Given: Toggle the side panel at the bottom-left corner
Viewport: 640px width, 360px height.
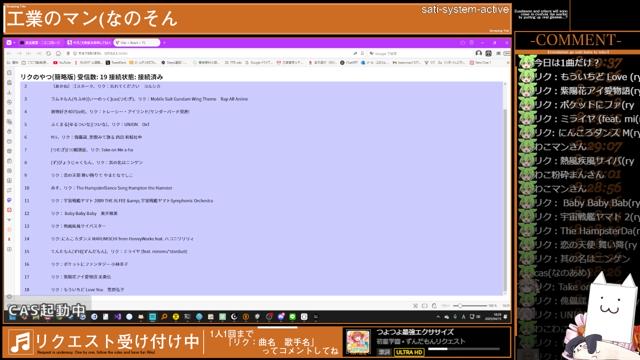Looking at the screenshot, I should point(9,297).
